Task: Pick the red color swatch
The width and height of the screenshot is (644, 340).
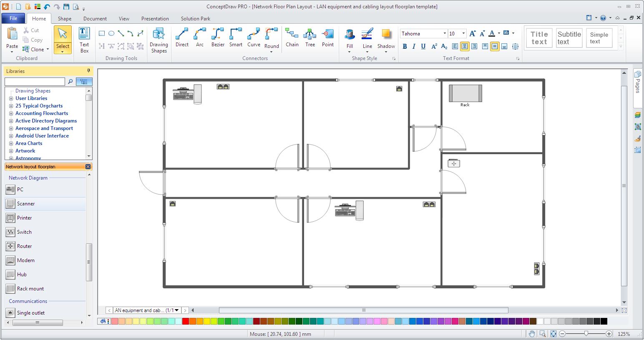Action: click(x=186, y=321)
